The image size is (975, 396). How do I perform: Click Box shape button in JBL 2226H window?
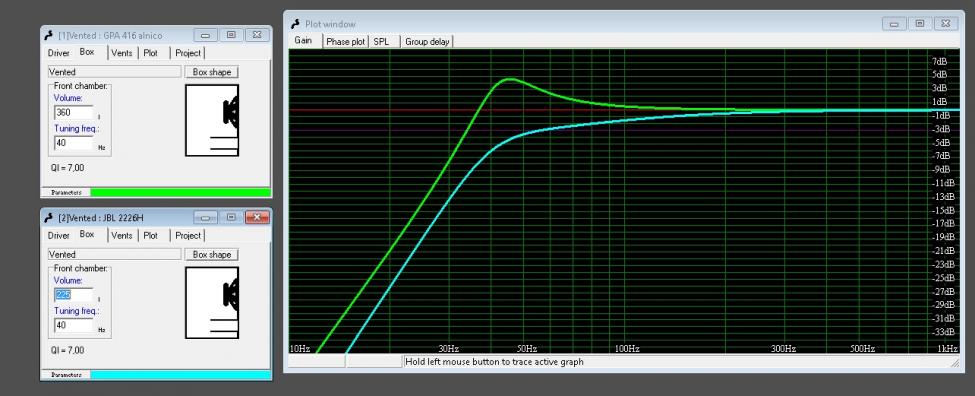[211, 255]
